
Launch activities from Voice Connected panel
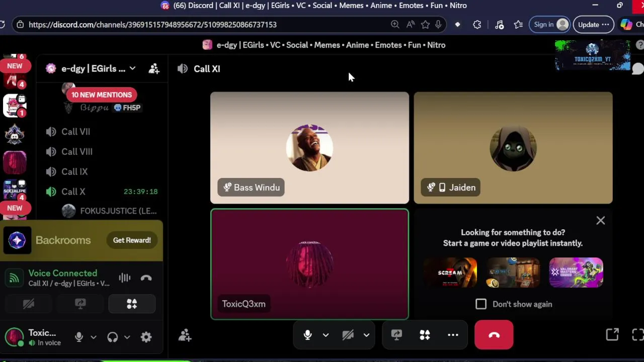(x=132, y=304)
